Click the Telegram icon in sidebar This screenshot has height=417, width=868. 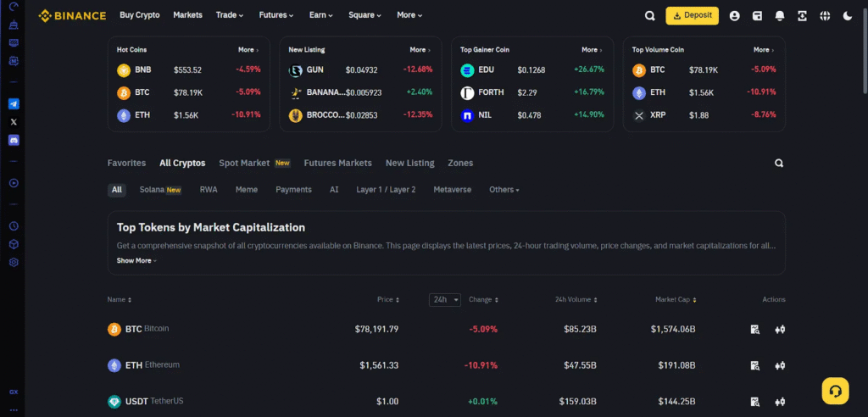[x=14, y=103]
